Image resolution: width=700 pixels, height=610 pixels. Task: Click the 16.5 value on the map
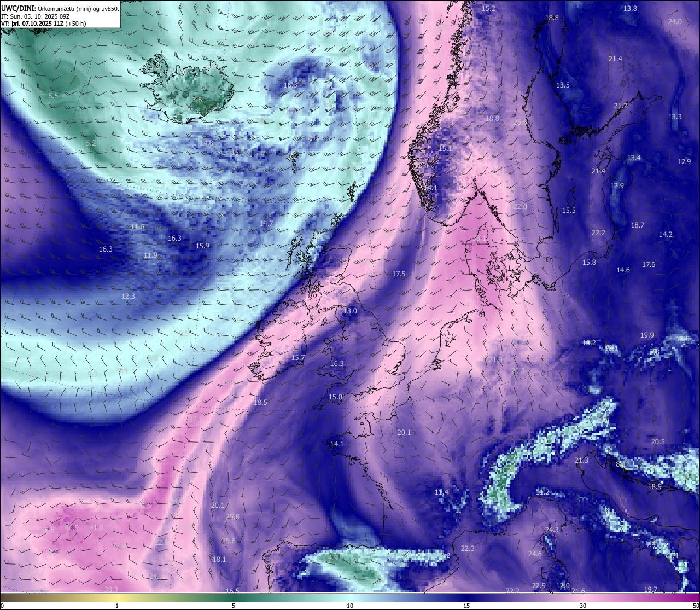[232, 591]
